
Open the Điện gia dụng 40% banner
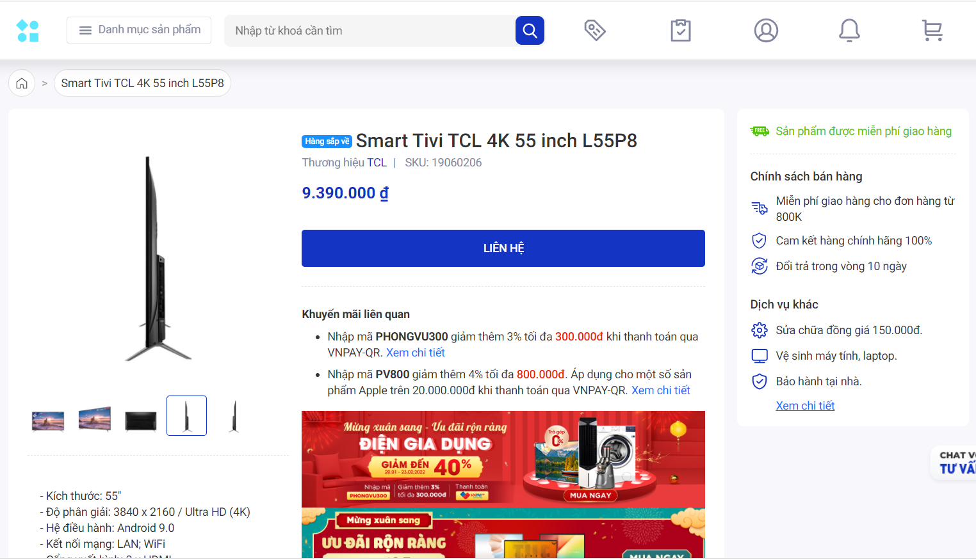[503, 459]
